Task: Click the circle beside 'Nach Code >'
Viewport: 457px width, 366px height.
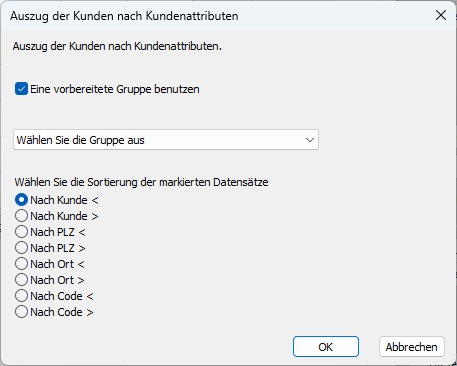Action: point(21,312)
